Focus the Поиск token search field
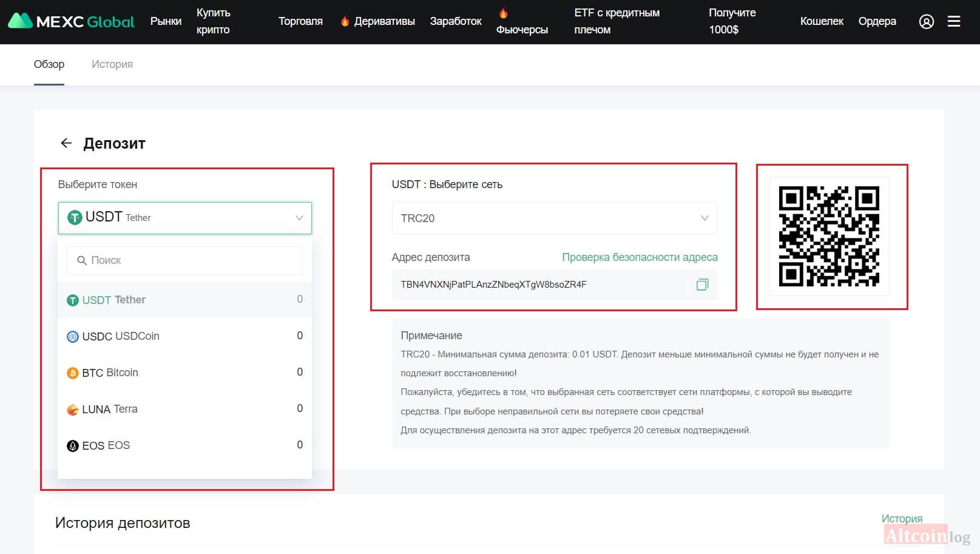Viewport: 980px width, 554px height. tap(184, 260)
